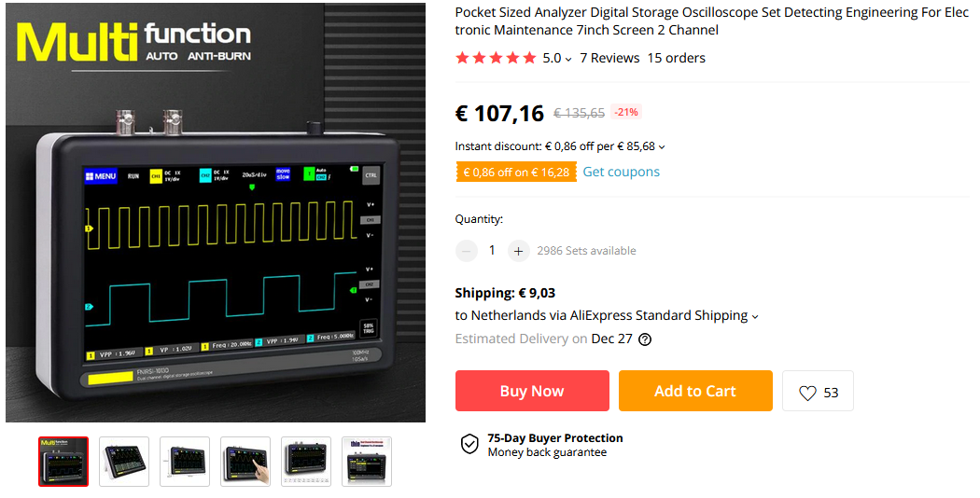Click the buyer protection shield icon
980x498 pixels.
point(469,444)
